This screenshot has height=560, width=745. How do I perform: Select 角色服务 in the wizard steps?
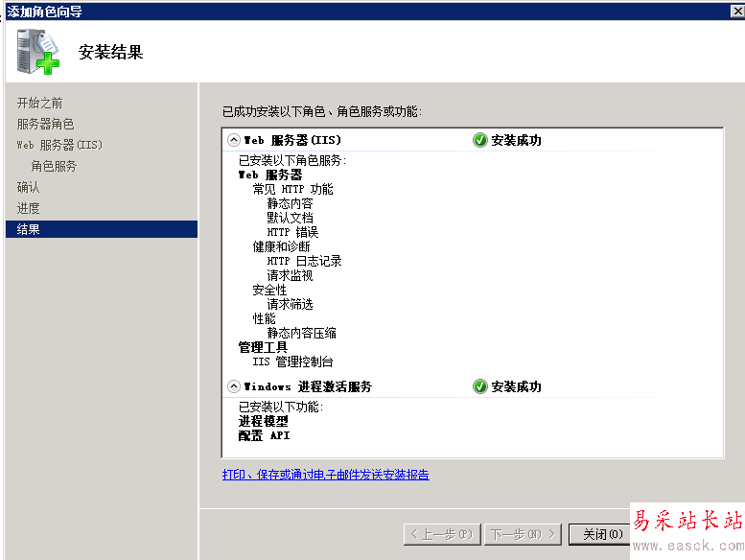54,166
